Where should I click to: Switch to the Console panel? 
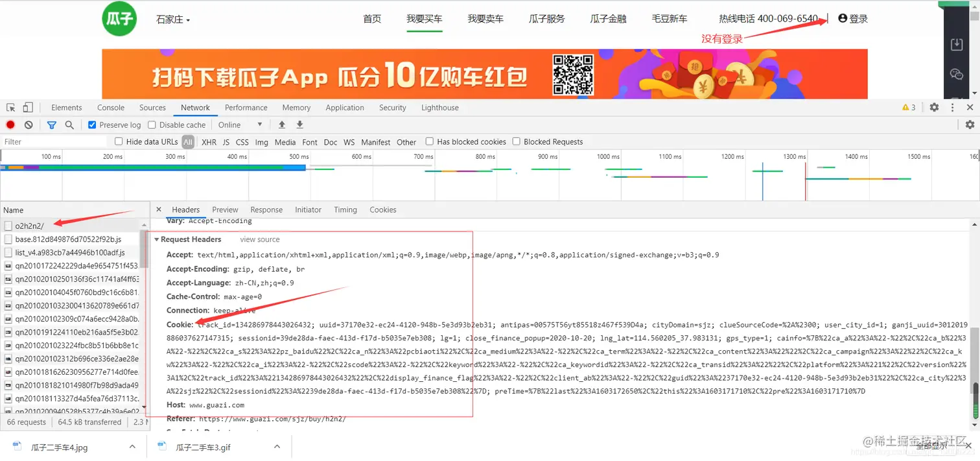tap(110, 108)
